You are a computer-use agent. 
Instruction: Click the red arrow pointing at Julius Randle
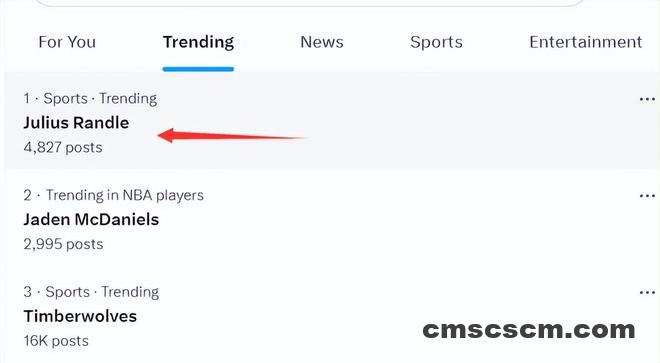pos(232,136)
